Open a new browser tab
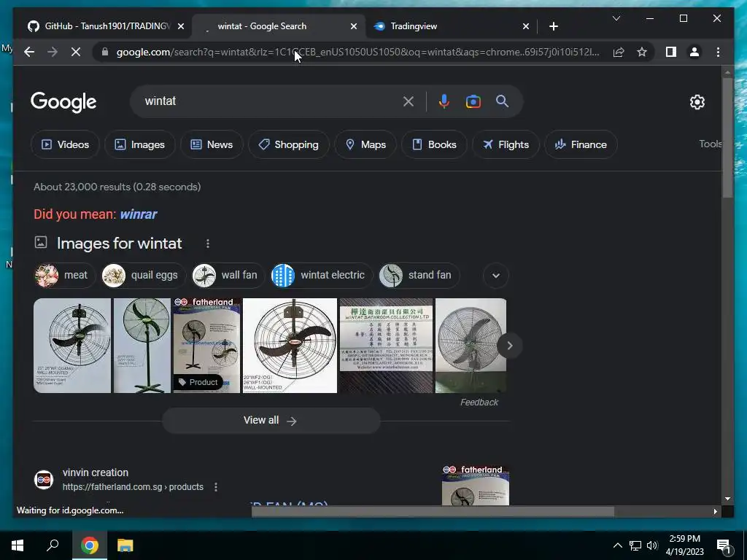Viewport: 747px width, 560px height. click(553, 26)
